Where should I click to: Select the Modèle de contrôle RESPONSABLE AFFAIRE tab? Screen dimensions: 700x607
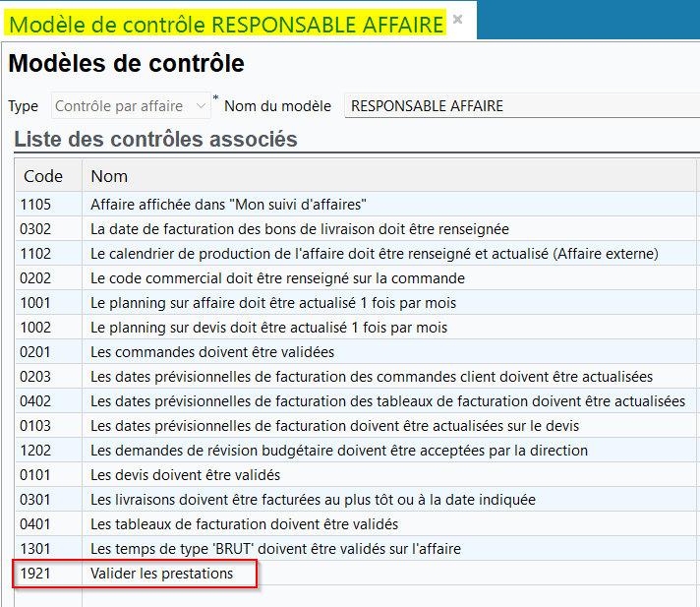tap(226, 25)
